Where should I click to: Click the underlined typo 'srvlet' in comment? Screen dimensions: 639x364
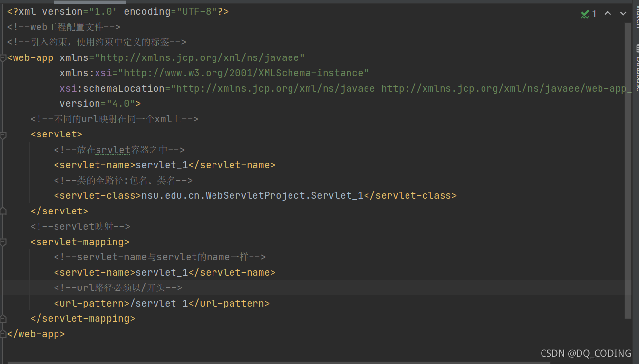pyautogui.click(x=113, y=150)
